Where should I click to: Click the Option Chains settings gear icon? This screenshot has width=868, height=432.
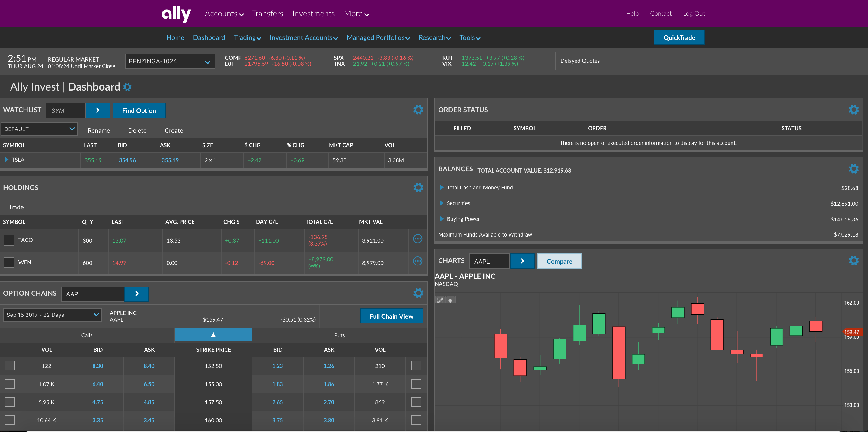click(x=419, y=293)
